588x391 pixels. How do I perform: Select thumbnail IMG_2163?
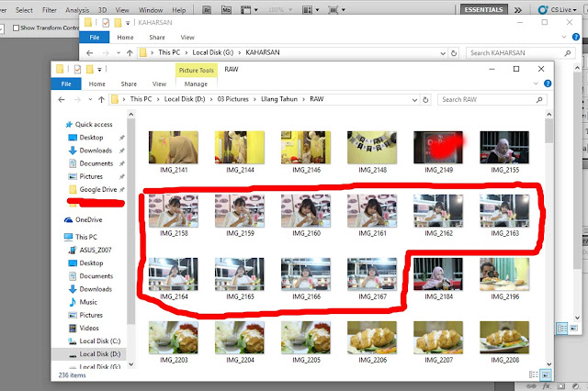pyautogui.click(x=504, y=211)
